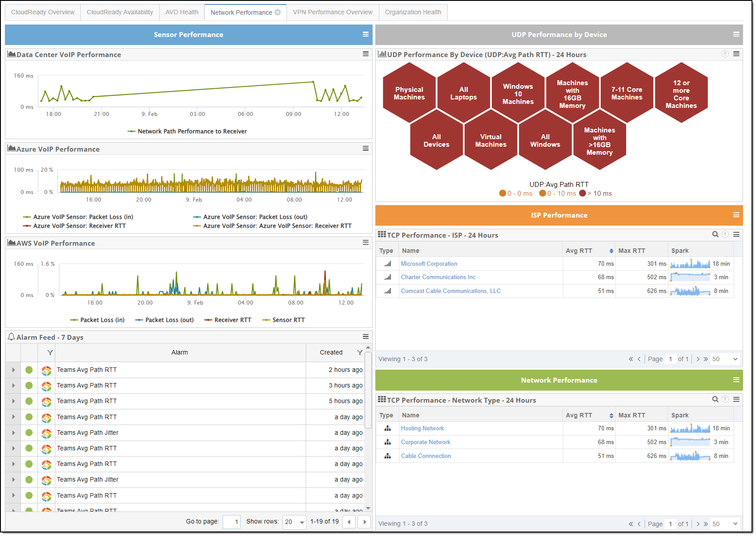
Task: Click the hamburger menu on Sensor Performance header
Action: (366, 34)
